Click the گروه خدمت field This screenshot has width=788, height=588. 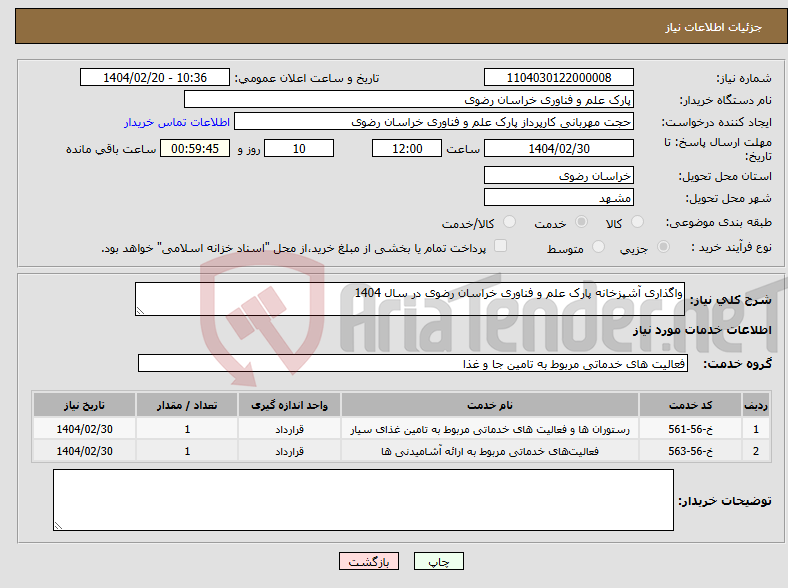click(413, 363)
